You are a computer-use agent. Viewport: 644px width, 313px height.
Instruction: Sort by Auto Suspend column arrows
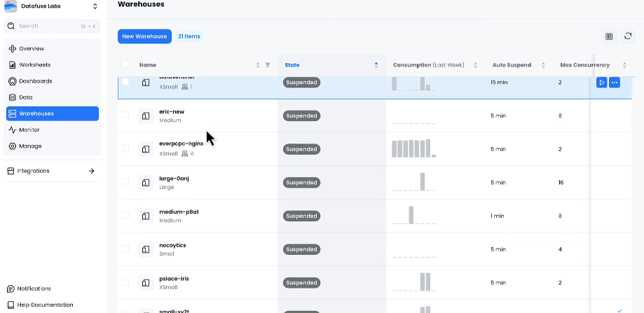tap(543, 65)
